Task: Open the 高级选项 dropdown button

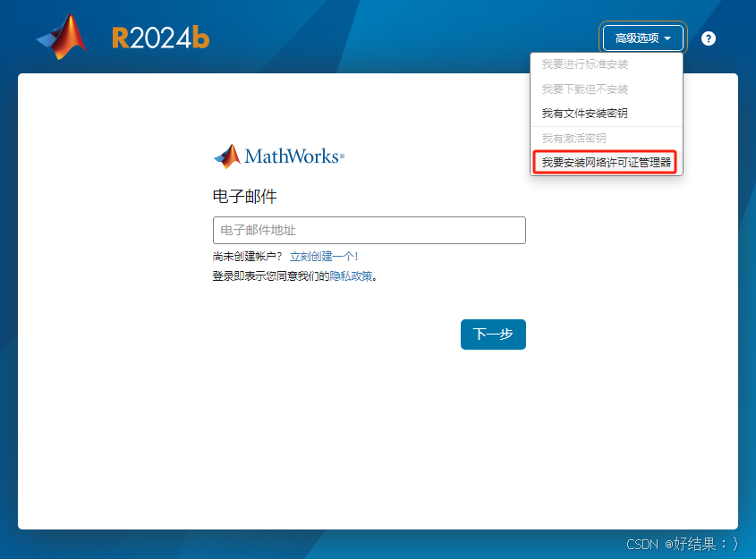Action: coord(642,38)
